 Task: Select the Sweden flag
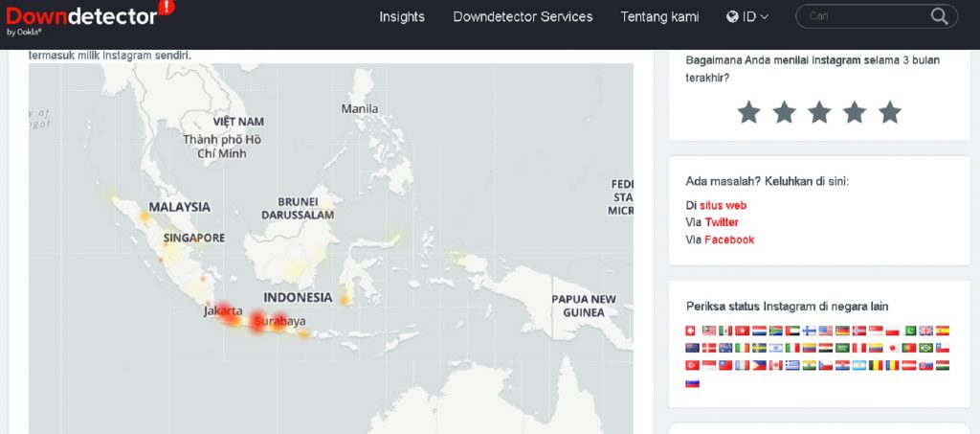click(759, 348)
